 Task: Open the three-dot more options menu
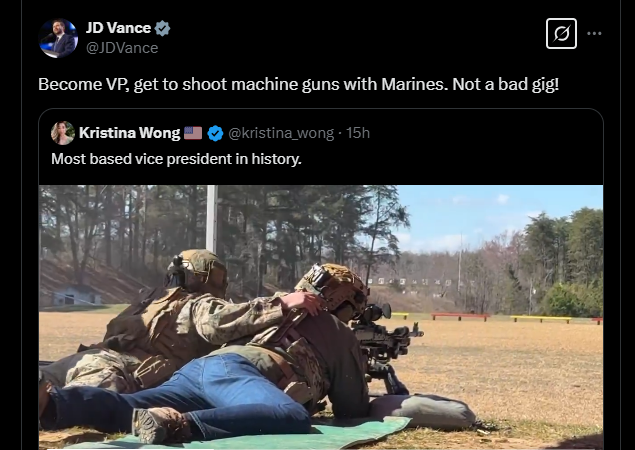click(x=594, y=34)
